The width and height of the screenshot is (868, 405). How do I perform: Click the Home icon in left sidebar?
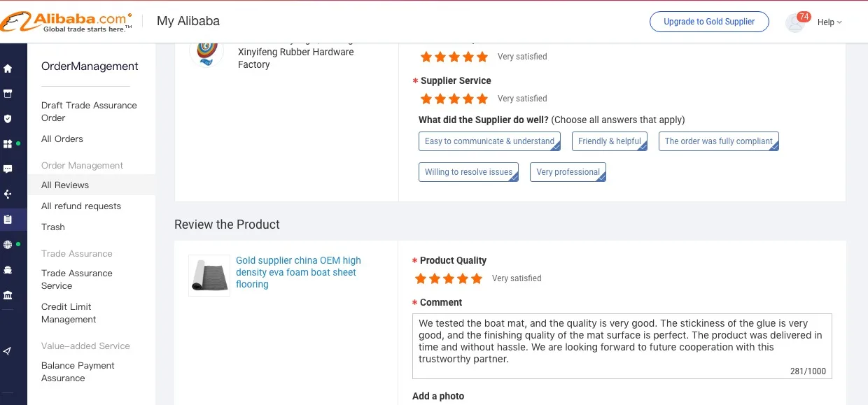8,69
